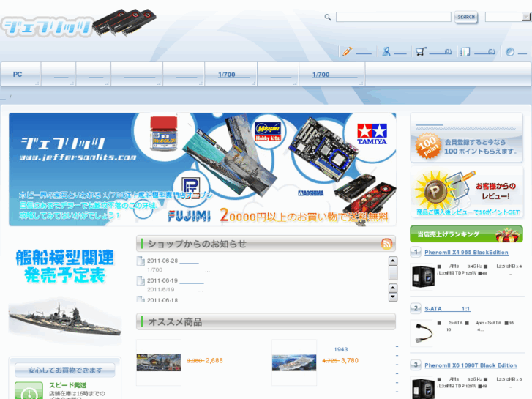Click the rank 2 number badge
Screen dimensions: 532x399
416,308
